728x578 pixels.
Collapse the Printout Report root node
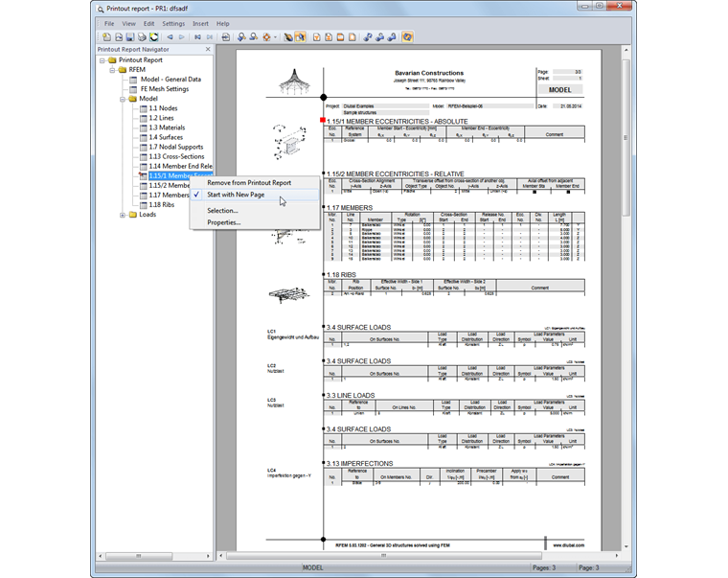pos(102,60)
